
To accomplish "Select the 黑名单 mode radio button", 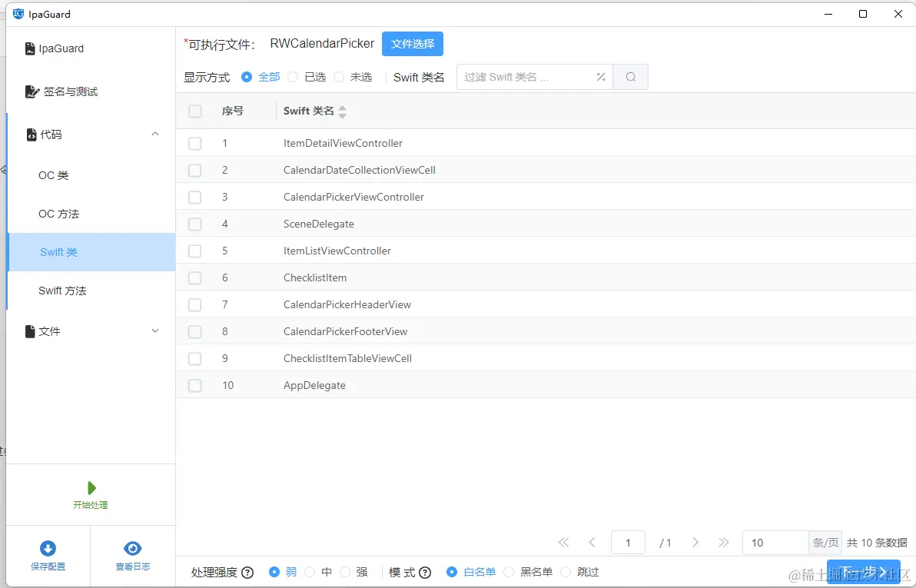I will [508, 572].
